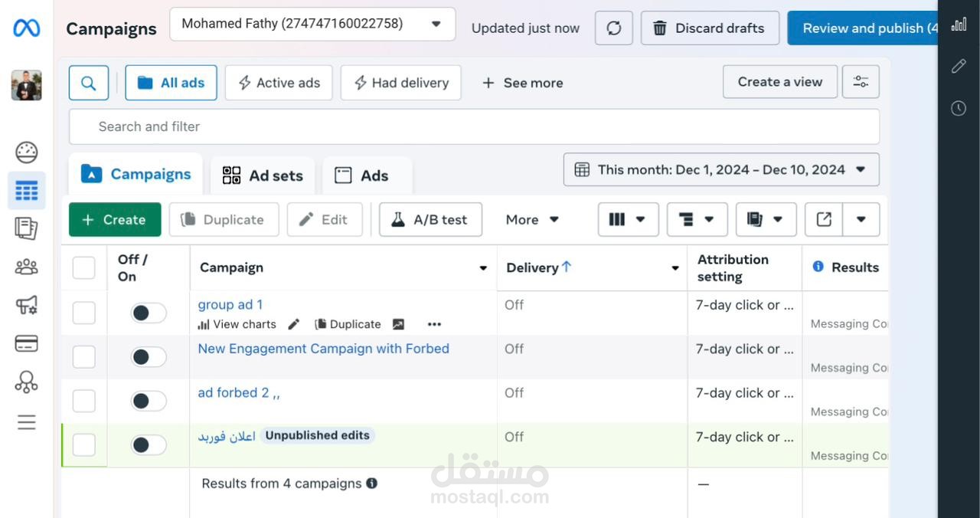Toggle the اعلان فوربد campaign switch
Viewport: 980px width, 518px height.
point(149,445)
